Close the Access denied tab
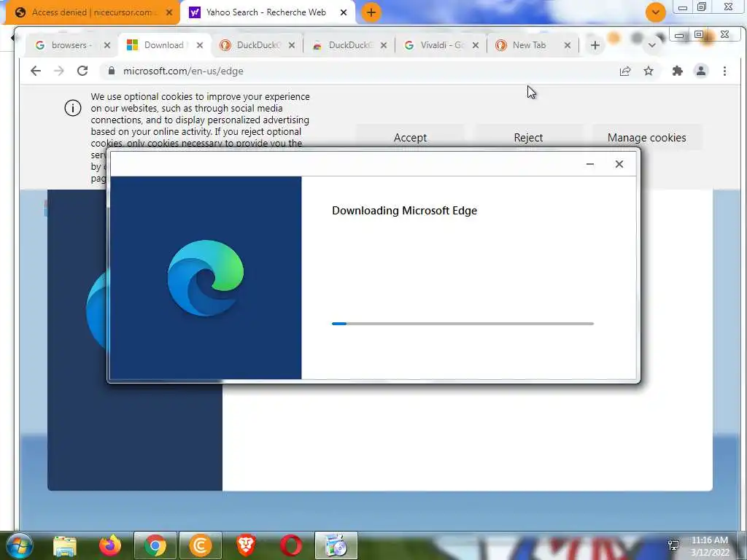 tap(169, 12)
